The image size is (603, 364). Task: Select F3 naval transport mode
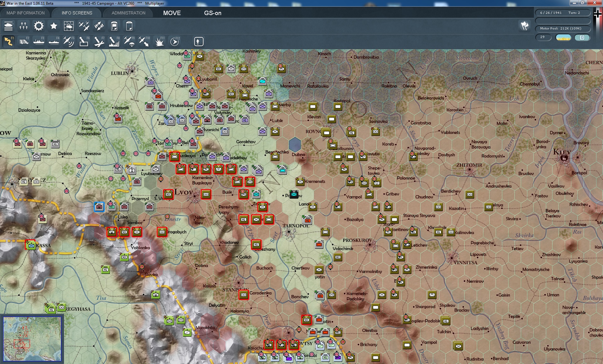point(39,41)
